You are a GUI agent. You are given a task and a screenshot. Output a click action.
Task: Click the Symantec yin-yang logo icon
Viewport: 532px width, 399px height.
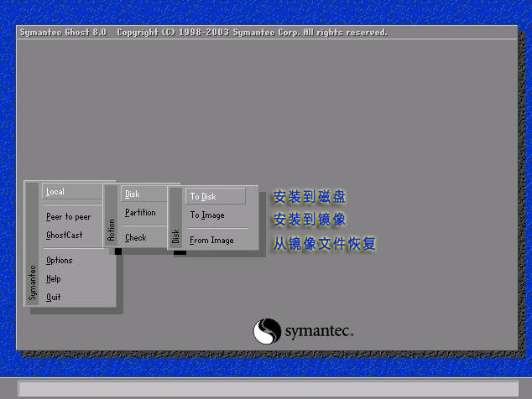[x=267, y=330]
